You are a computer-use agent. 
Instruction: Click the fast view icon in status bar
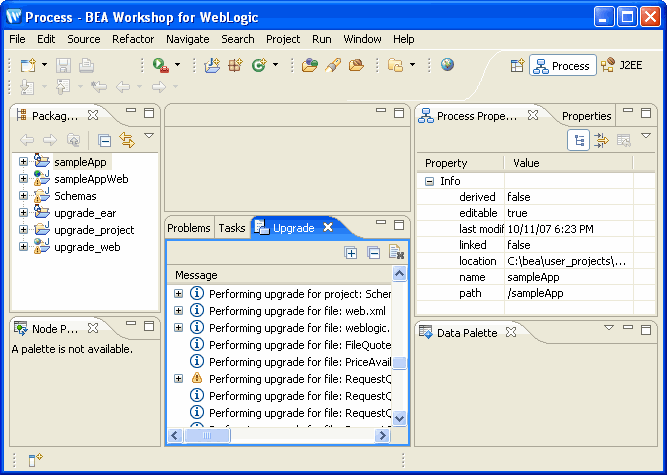tap(35, 459)
